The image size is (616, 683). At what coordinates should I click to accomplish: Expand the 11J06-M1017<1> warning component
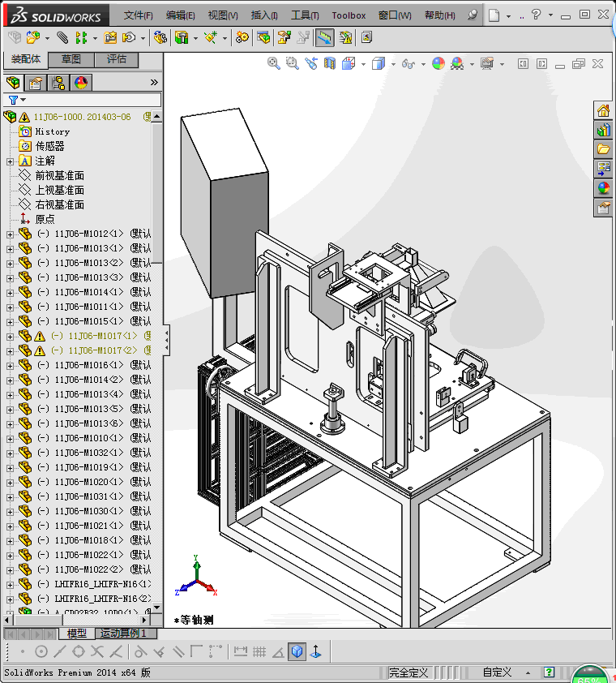10,337
